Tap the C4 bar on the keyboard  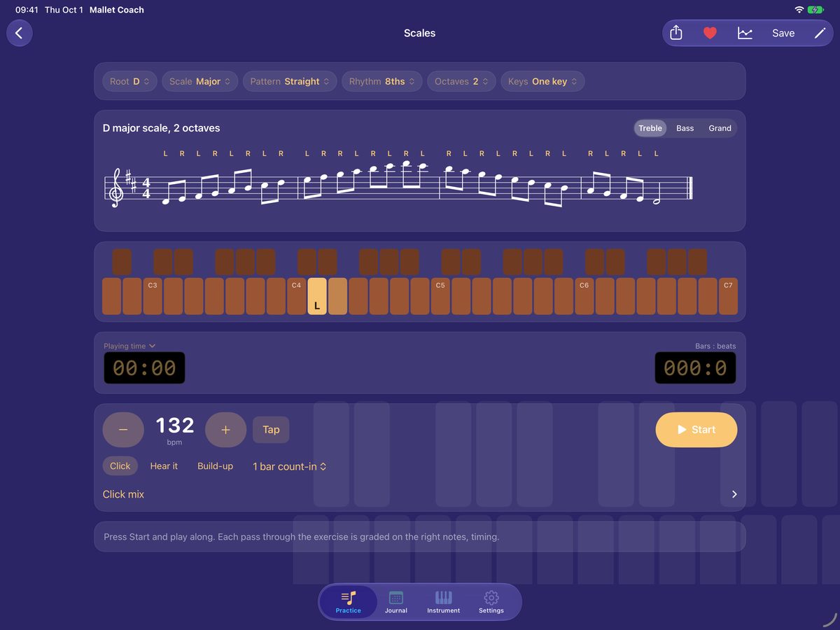pos(296,296)
